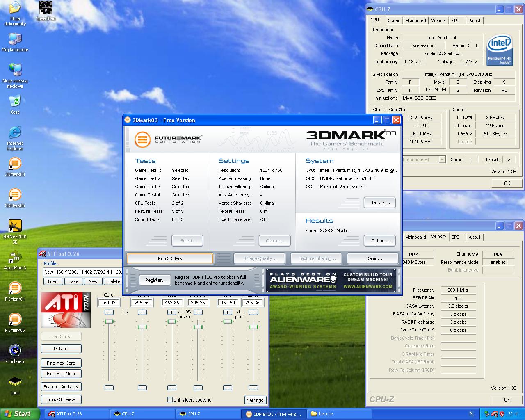Open ATITool Settings button

tap(255, 400)
